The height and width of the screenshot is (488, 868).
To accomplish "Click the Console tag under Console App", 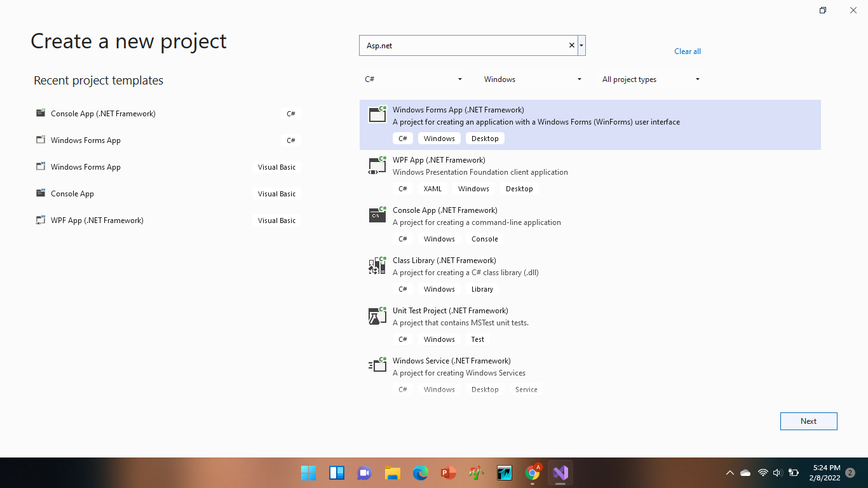I will [x=485, y=239].
